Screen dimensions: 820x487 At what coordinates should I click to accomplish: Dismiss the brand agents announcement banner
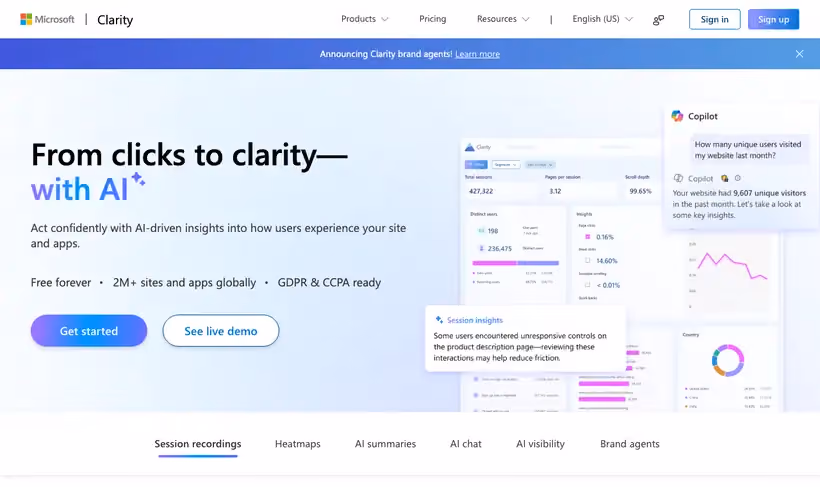799,54
